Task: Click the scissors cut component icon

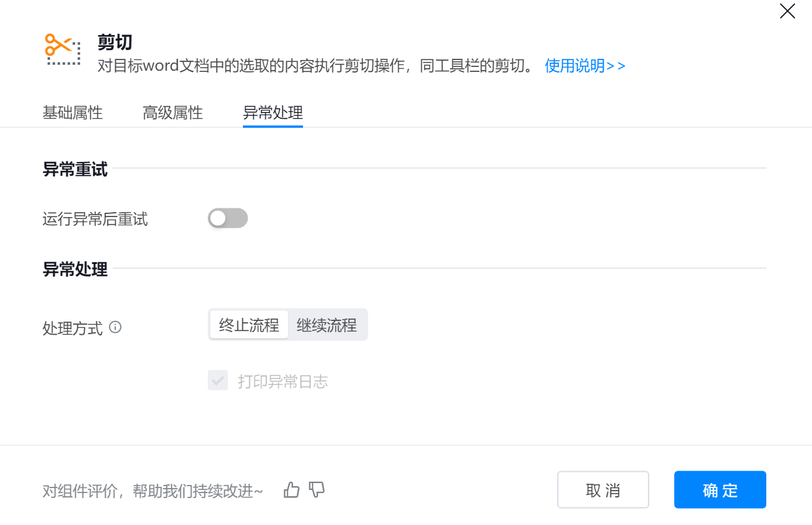Action: (63, 50)
